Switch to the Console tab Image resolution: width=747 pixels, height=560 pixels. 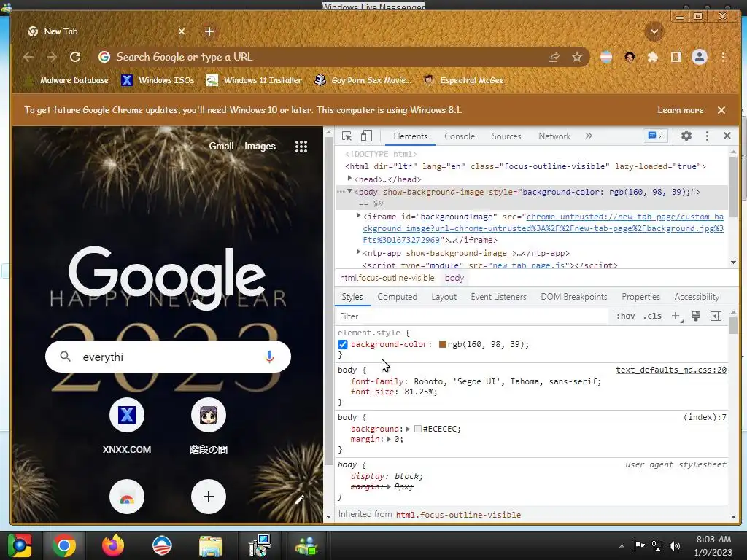point(460,136)
